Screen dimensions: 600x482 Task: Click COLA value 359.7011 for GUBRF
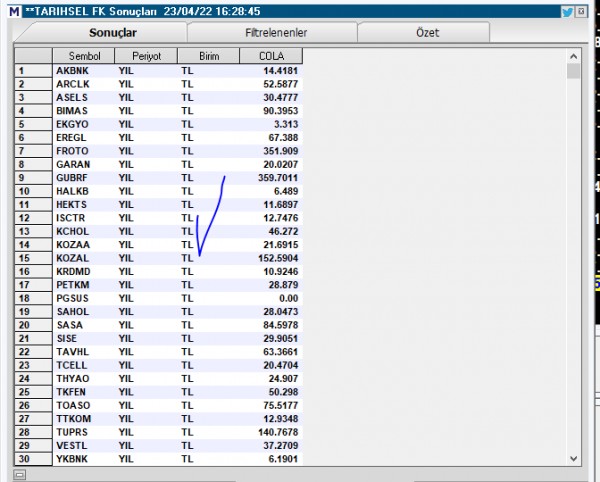278,178
